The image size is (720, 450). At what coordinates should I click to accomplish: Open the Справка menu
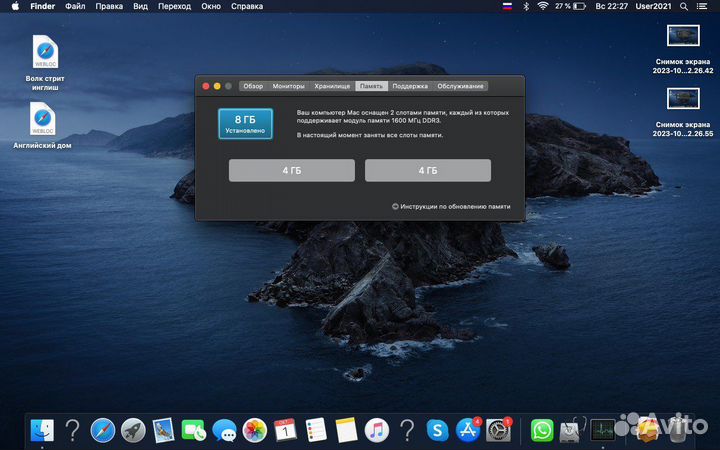[x=247, y=6]
